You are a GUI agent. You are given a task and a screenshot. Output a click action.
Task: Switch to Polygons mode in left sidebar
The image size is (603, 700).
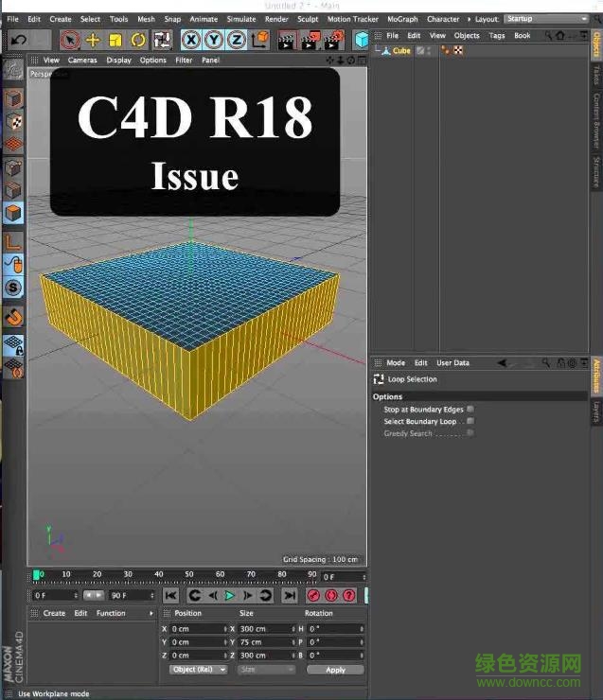pos(13,214)
